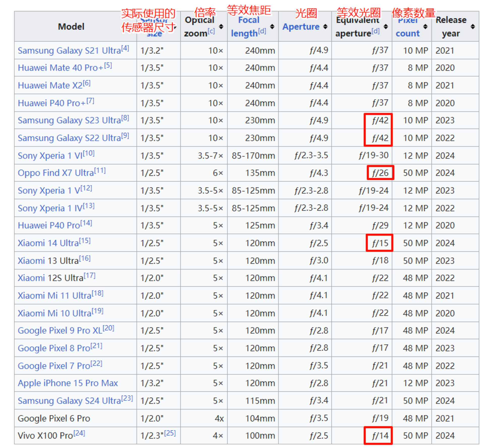Click Equivalent aperture sort arrows
Image resolution: width=484 pixels, height=448 pixels.
pyautogui.click(x=385, y=27)
